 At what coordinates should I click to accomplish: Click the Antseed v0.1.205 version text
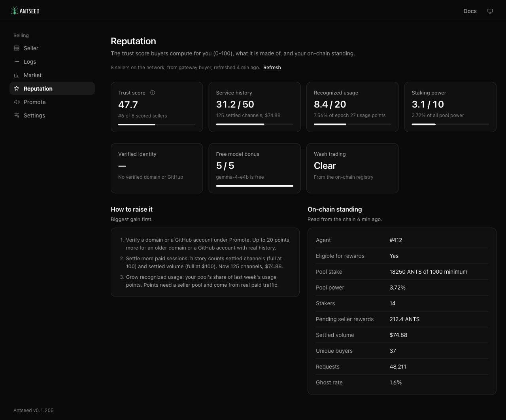coord(34,411)
